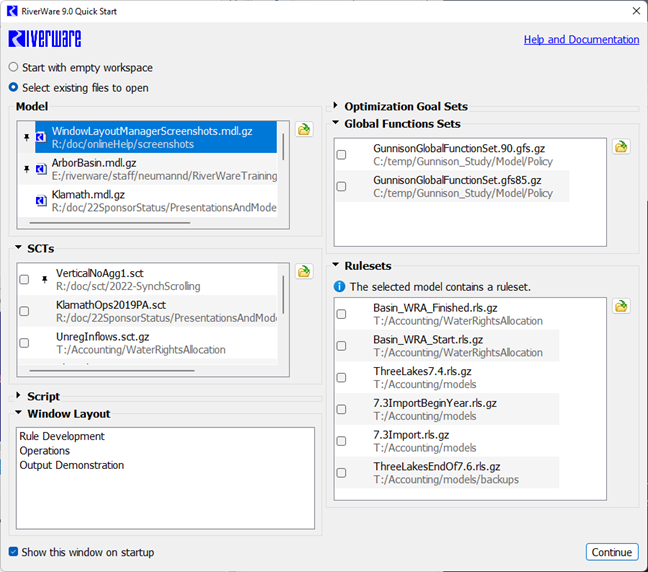
Task: Click the pin icon for WindowLayoutManagerScreenshots.mdl.gz
Action: (x=26, y=137)
